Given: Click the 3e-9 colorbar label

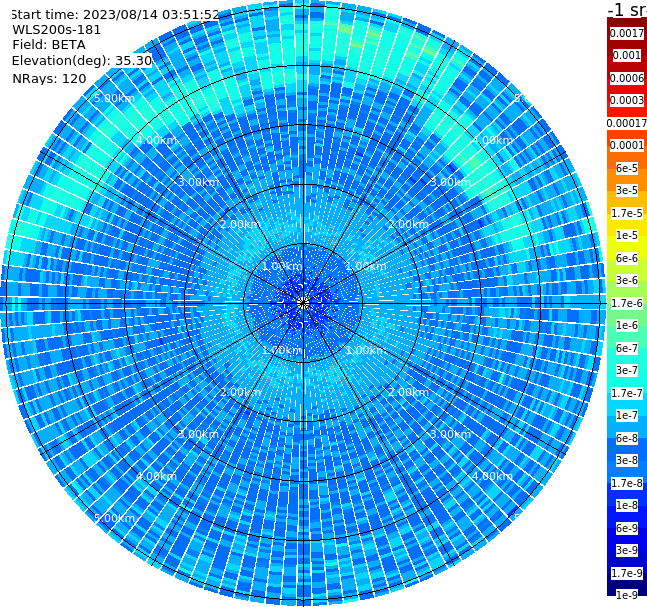Looking at the screenshot, I should (x=627, y=550).
